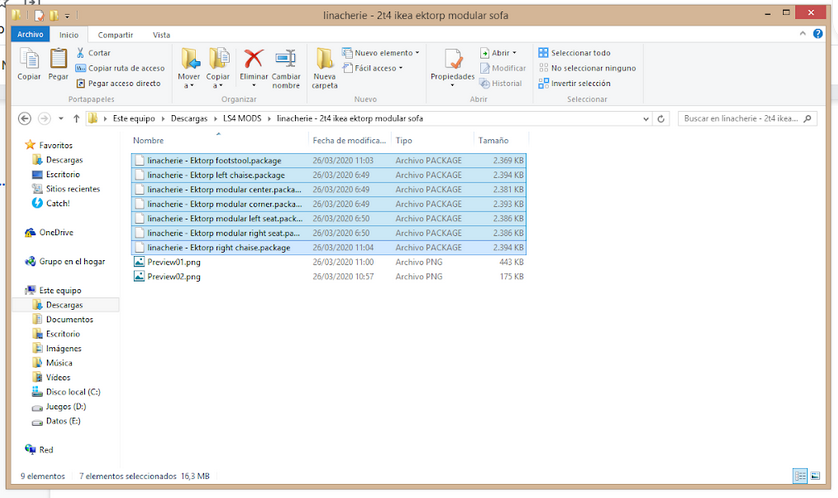Select the Preview02.png file
This screenshot has height=498, width=838.
328,276
